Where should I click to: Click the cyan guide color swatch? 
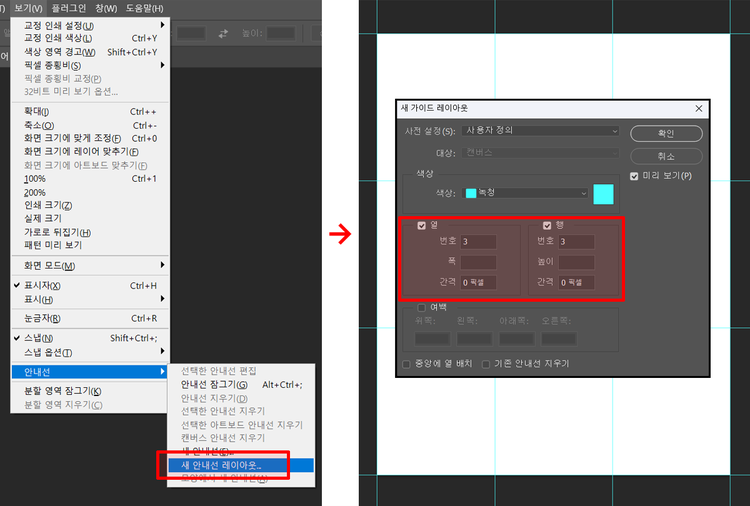603,194
